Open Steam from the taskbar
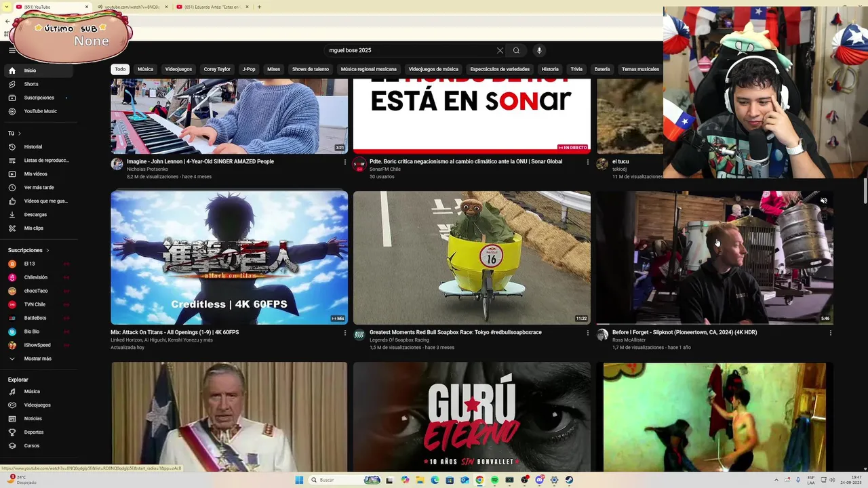The height and width of the screenshot is (488, 868). pos(569,480)
